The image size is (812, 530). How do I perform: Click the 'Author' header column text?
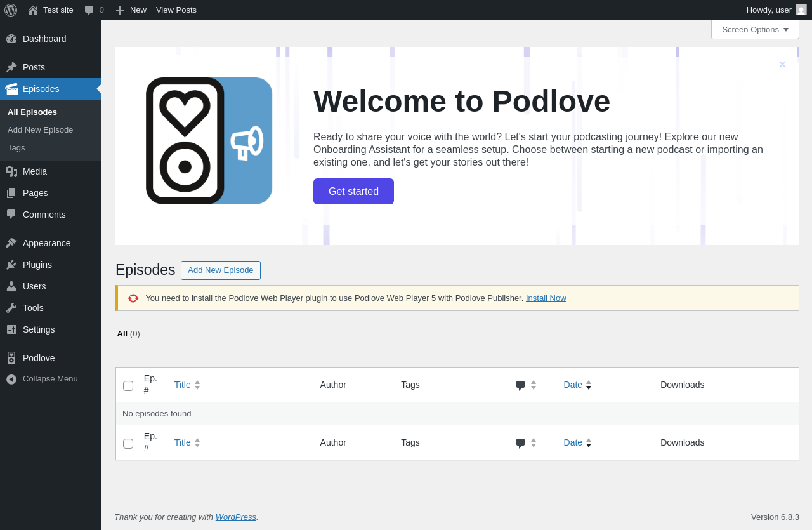click(333, 385)
